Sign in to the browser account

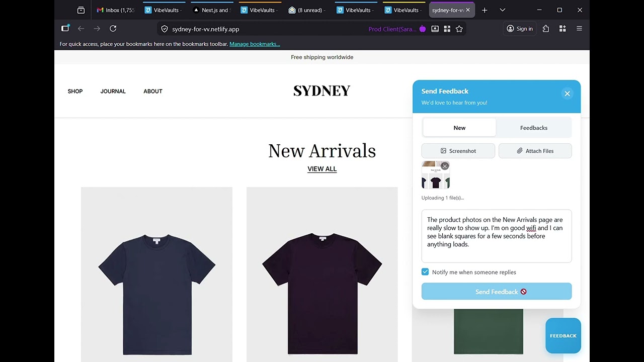pos(520,29)
